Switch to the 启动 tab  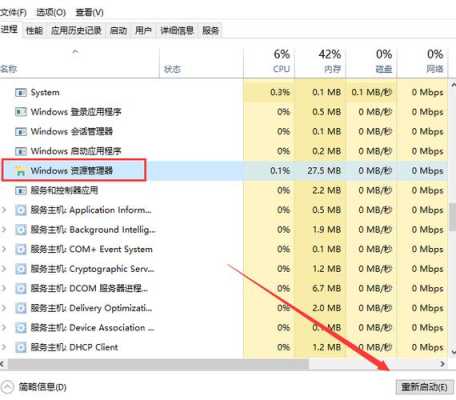click(118, 31)
